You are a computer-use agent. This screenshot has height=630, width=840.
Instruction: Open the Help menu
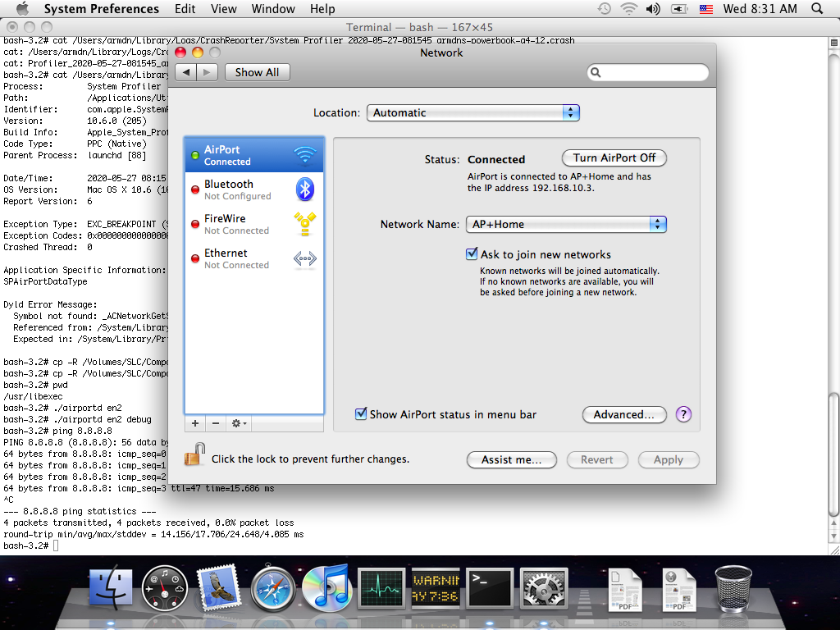322,8
